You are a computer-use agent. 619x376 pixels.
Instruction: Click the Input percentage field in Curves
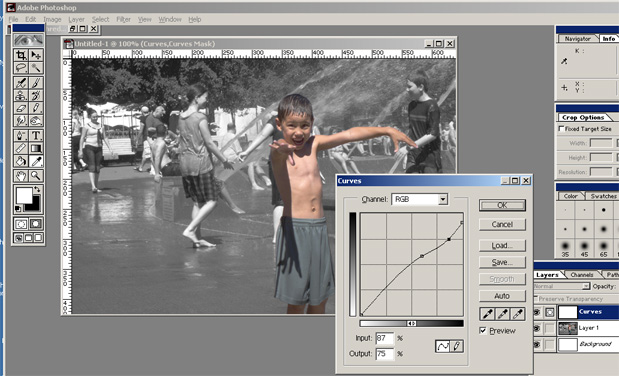click(x=385, y=338)
